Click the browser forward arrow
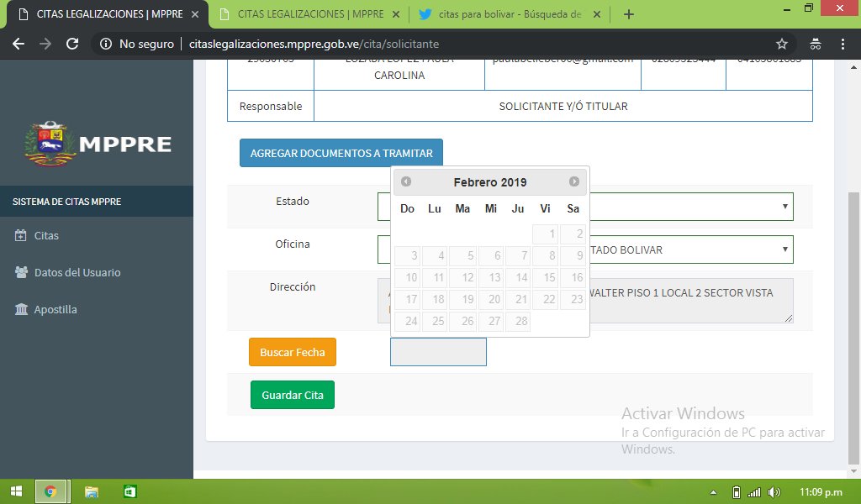861x504 pixels. pos(45,44)
